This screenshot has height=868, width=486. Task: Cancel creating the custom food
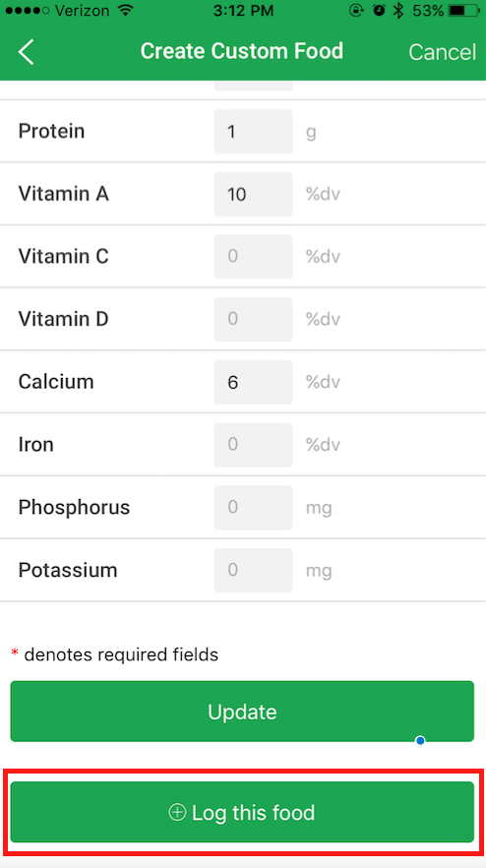click(443, 52)
